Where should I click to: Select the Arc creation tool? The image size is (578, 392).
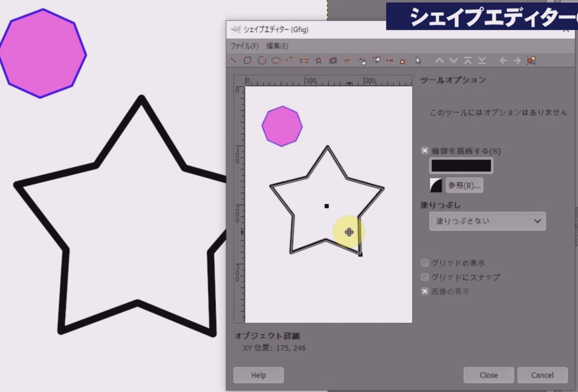290,61
